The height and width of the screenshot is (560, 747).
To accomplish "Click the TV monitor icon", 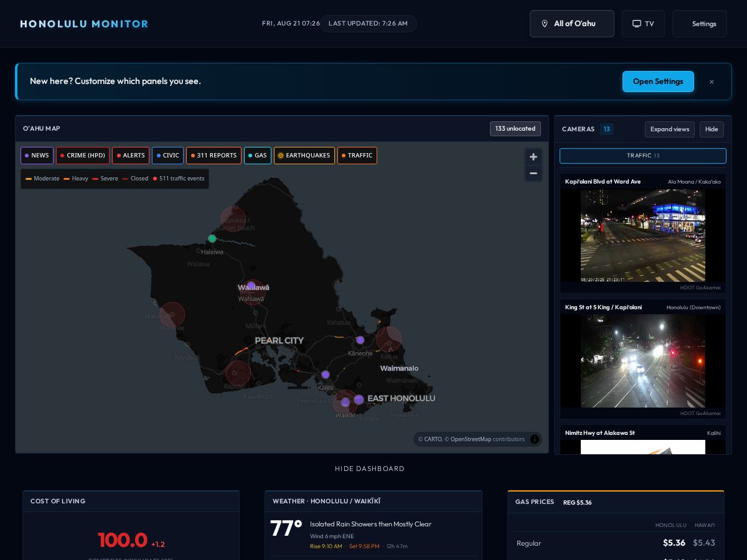I will (x=637, y=24).
